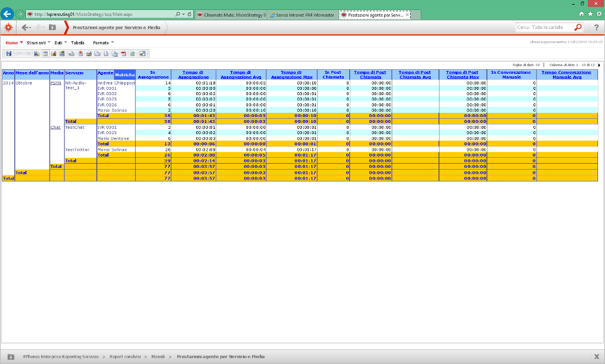This screenshot has height=364, width=605.
Task: Select the grid view icon
Action: pos(45,54)
